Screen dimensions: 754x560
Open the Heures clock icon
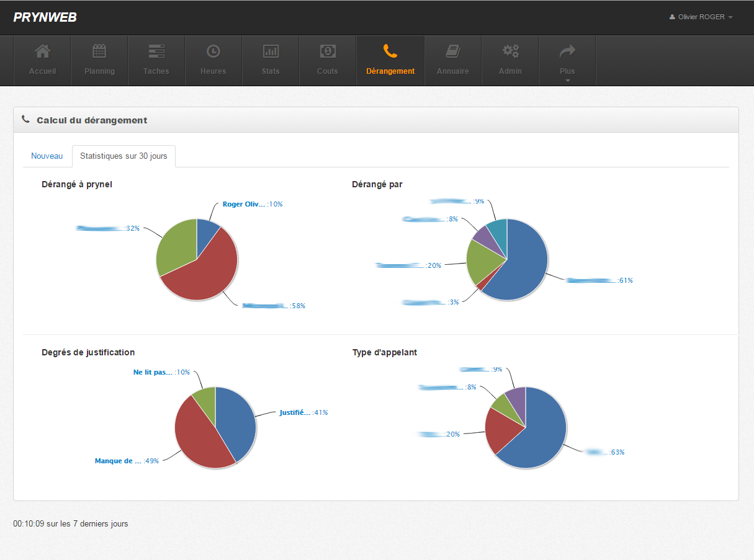point(213,51)
